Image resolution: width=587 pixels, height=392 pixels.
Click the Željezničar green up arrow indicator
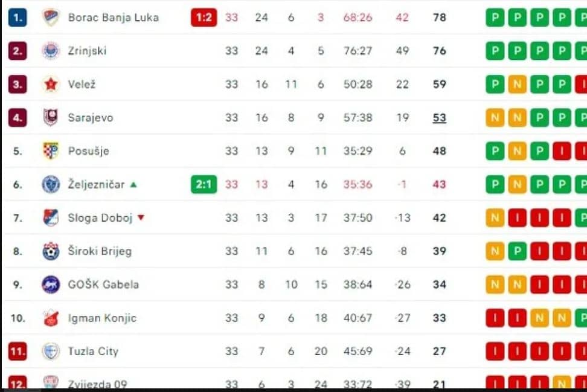click(133, 184)
